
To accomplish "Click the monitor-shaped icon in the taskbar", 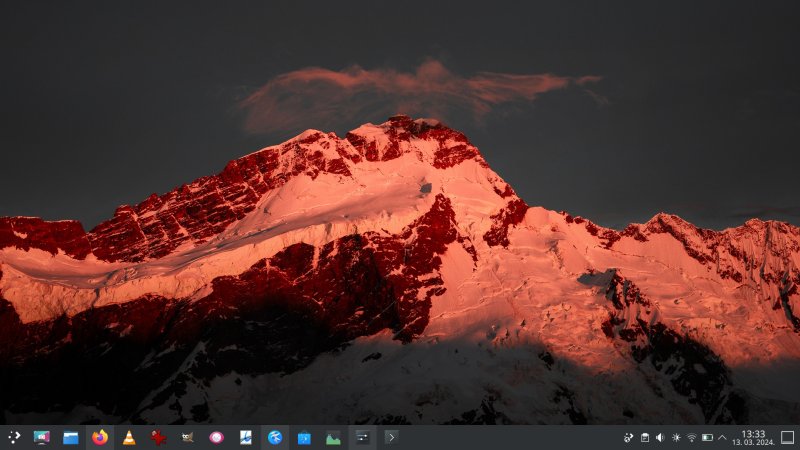I will click(41, 437).
